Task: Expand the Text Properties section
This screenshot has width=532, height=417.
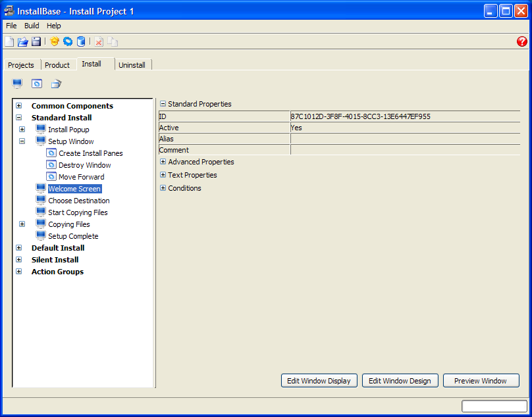Action: [x=163, y=175]
